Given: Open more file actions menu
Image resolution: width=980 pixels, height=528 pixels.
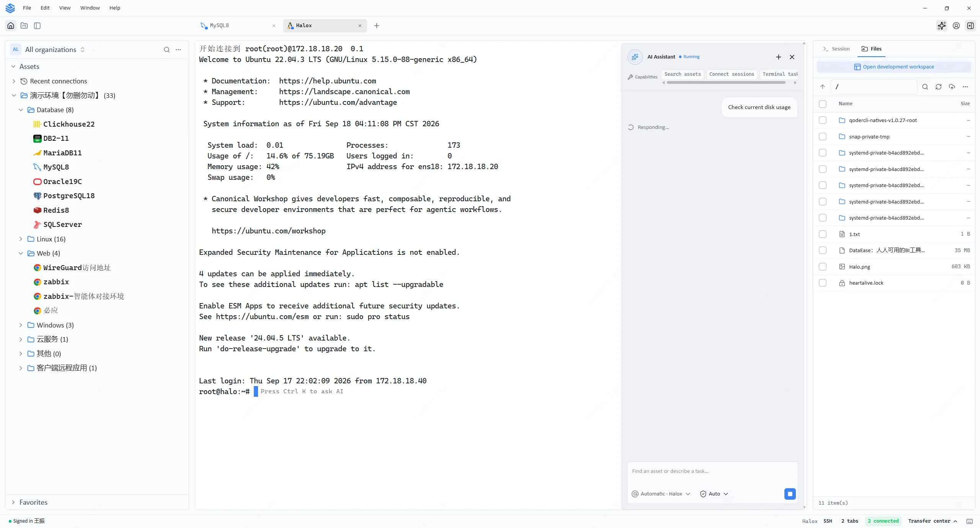Looking at the screenshot, I should pyautogui.click(x=965, y=87).
